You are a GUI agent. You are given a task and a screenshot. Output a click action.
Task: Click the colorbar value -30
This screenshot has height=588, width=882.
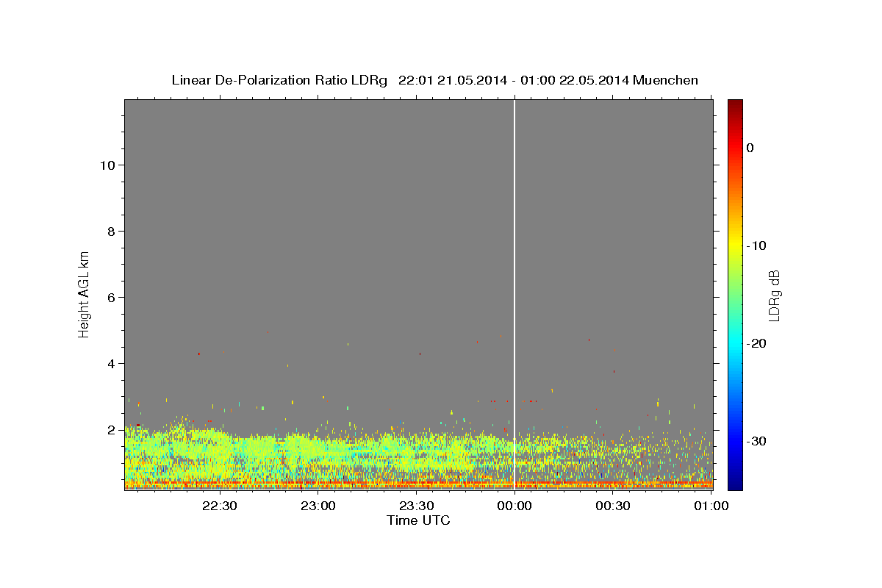[756, 441]
